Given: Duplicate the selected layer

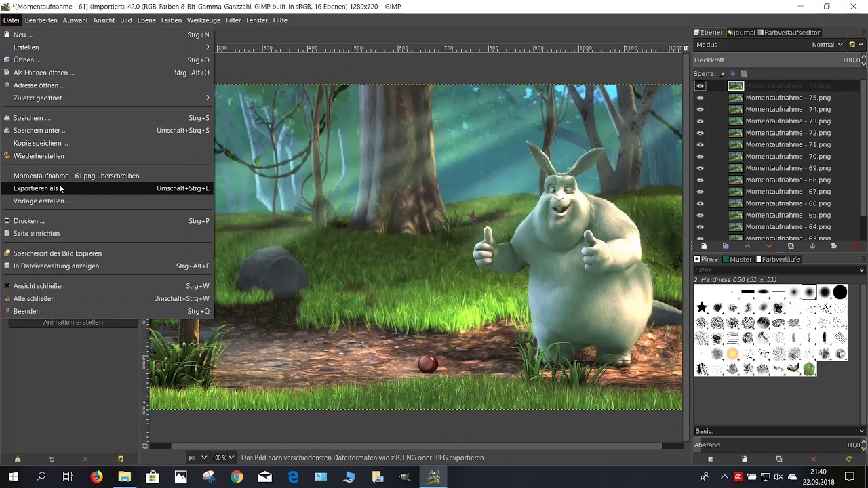Looking at the screenshot, I should pos(791,246).
